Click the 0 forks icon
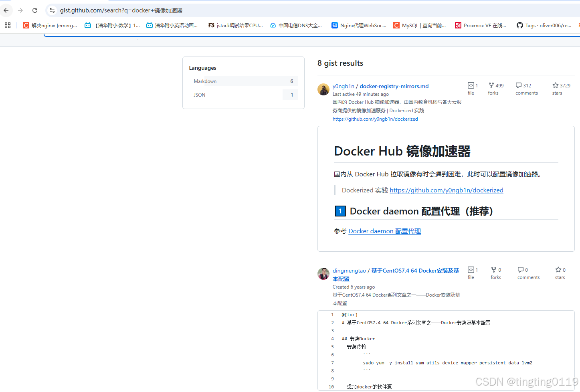Image resolution: width=580 pixels, height=392 pixels. coord(494,270)
